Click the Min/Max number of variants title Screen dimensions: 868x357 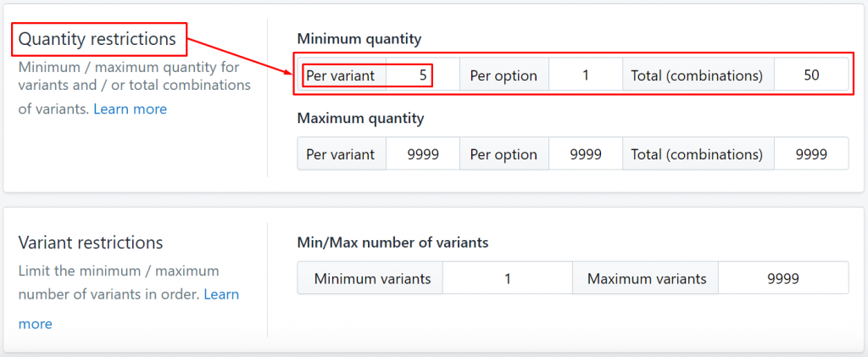(392, 243)
